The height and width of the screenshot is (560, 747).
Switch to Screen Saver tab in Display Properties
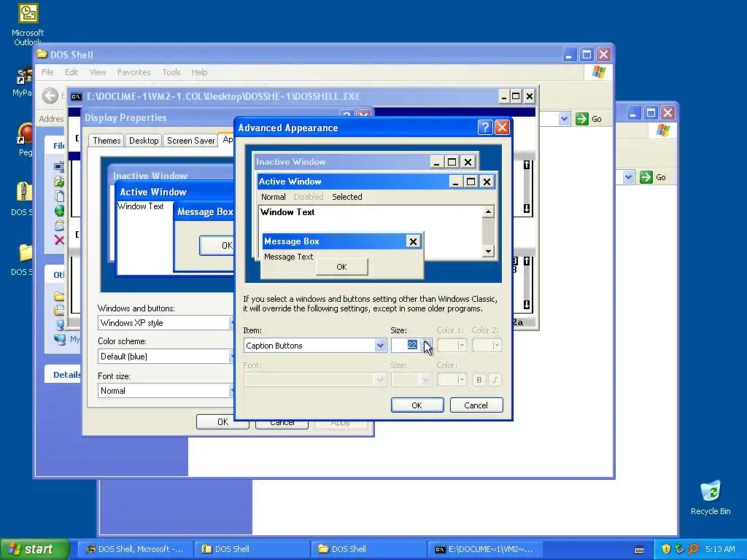(190, 141)
